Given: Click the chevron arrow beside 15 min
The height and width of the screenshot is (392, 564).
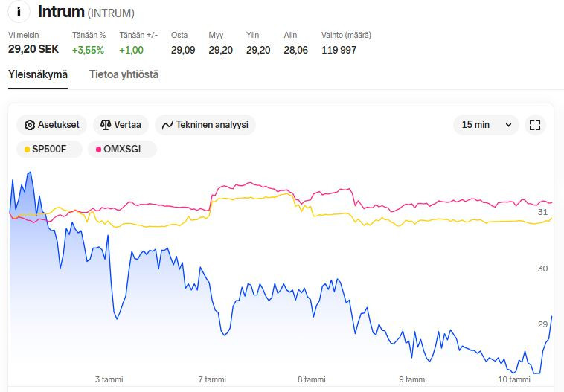Looking at the screenshot, I should [x=509, y=125].
